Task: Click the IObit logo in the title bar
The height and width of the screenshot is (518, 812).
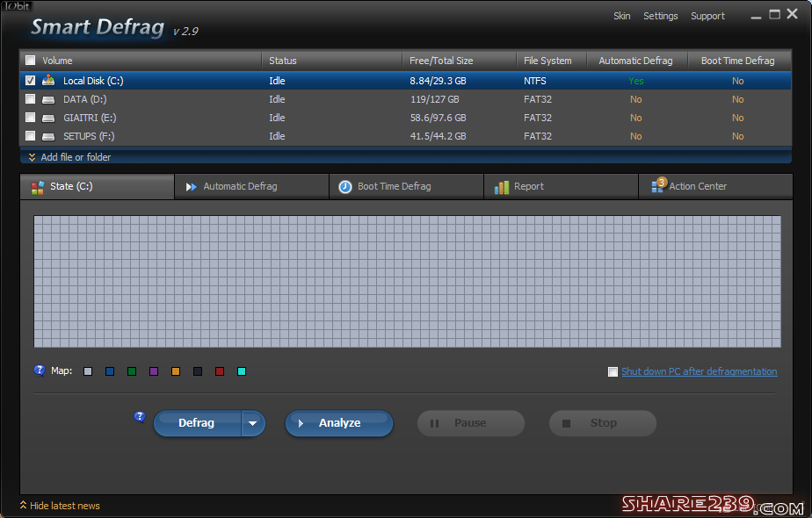Action: point(17,6)
